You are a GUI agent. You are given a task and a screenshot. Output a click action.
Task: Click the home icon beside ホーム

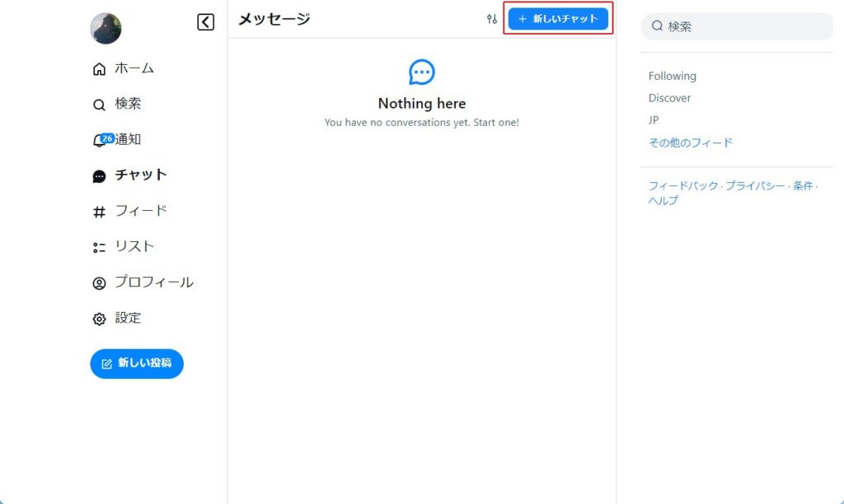99,69
